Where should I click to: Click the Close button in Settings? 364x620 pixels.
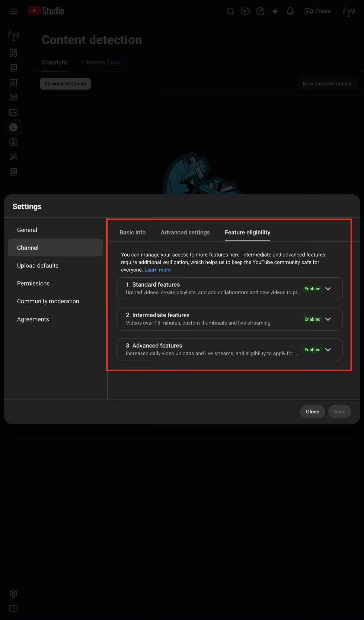pos(312,412)
